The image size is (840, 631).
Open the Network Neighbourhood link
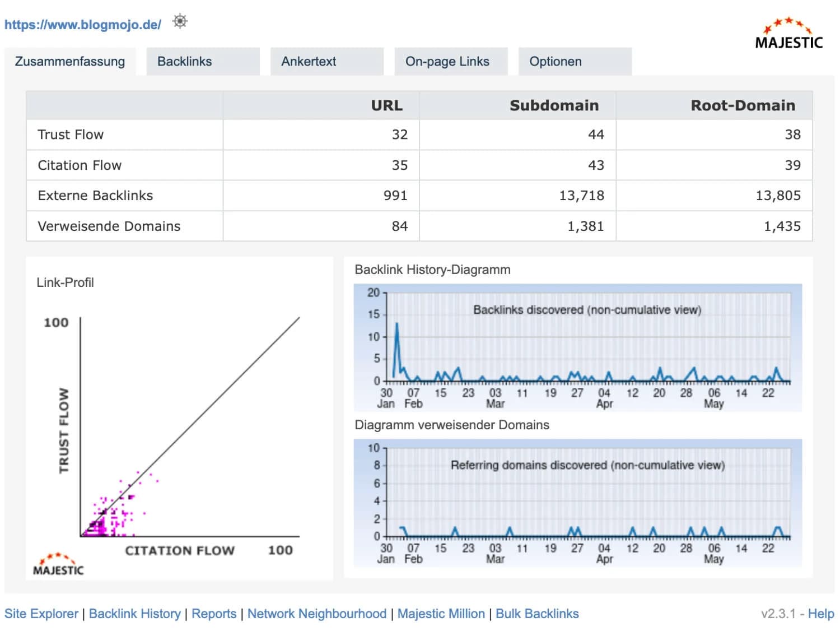tap(316, 614)
